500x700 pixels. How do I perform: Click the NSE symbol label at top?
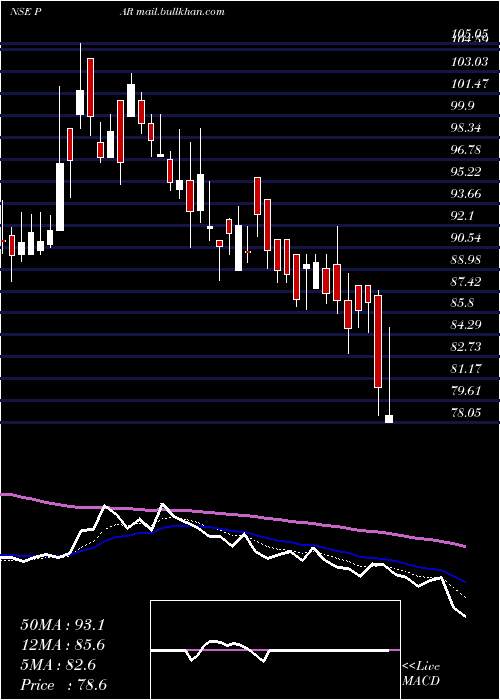(26, 11)
